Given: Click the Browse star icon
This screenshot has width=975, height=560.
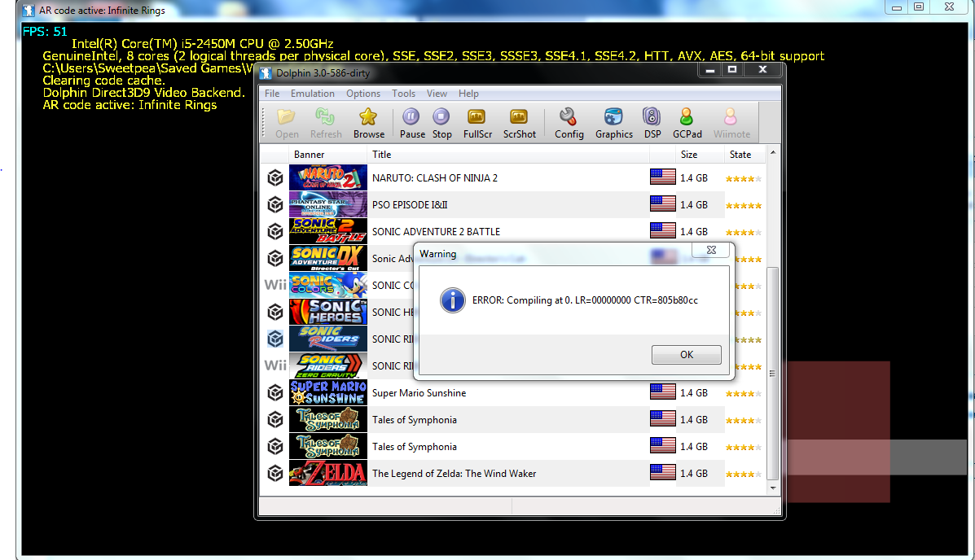Looking at the screenshot, I should point(368,117).
